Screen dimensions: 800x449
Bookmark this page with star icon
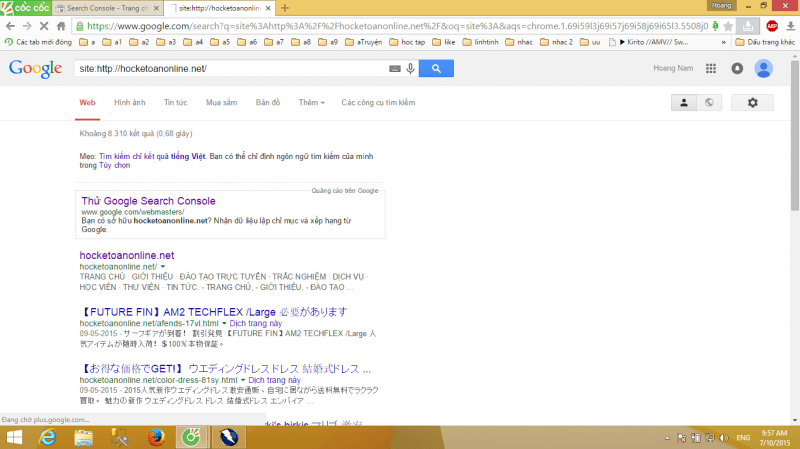(x=728, y=26)
